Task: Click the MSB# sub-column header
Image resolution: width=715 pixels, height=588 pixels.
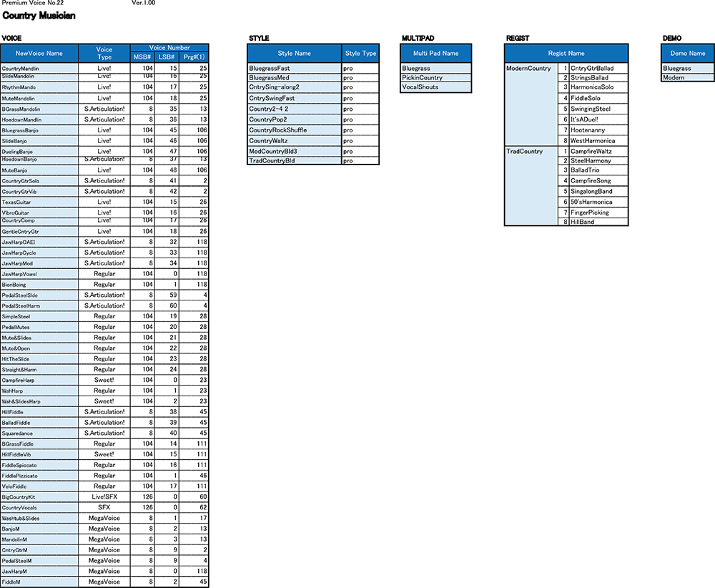Action: click(x=142, y=57)
